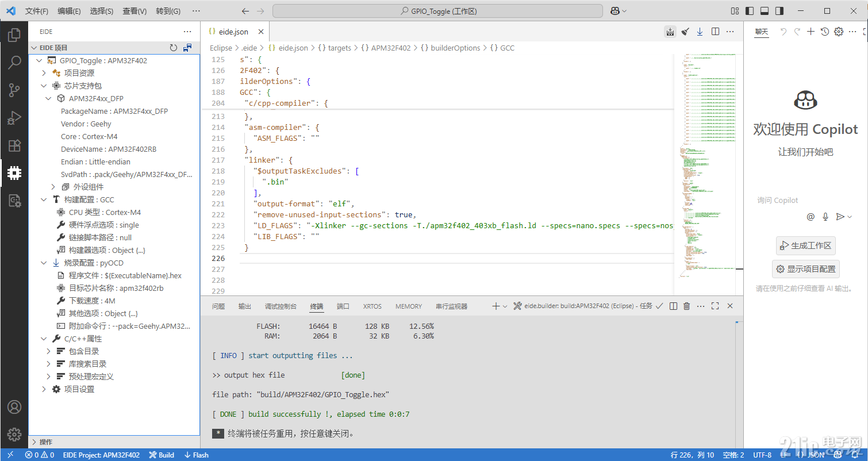Open Run and Debug view
Viewport: 868px width, 461px height.
(x=14, y=117)
